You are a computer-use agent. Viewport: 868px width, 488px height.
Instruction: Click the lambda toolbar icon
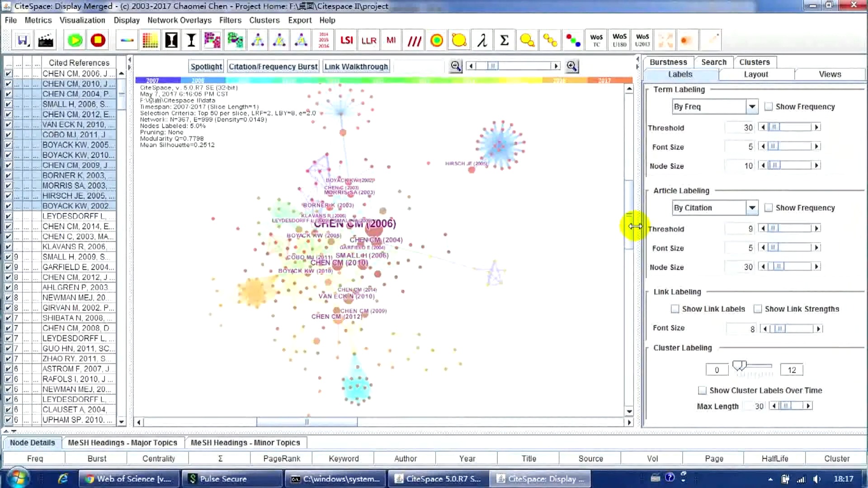pyautogui.click(x=482, y=41)
